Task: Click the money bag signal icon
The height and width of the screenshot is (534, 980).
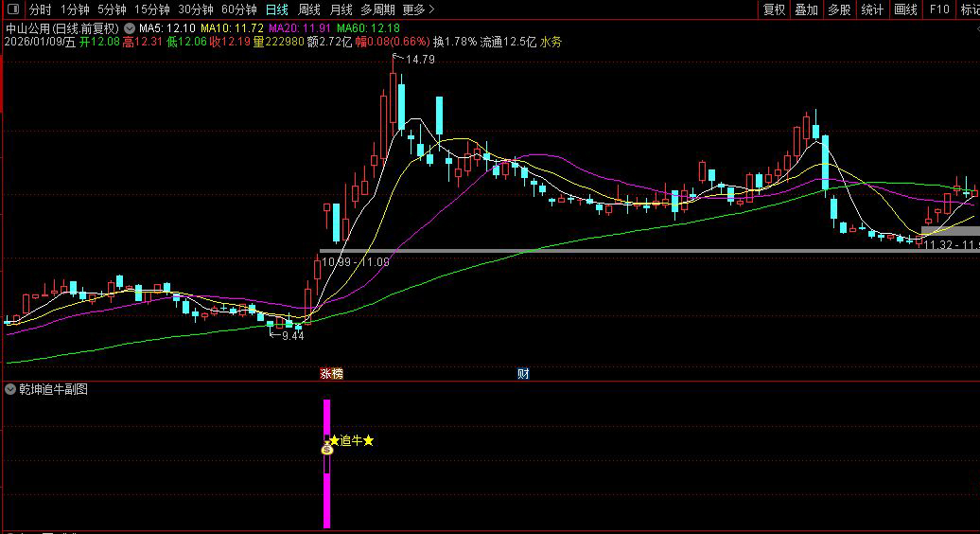Action: click(327, 448)
